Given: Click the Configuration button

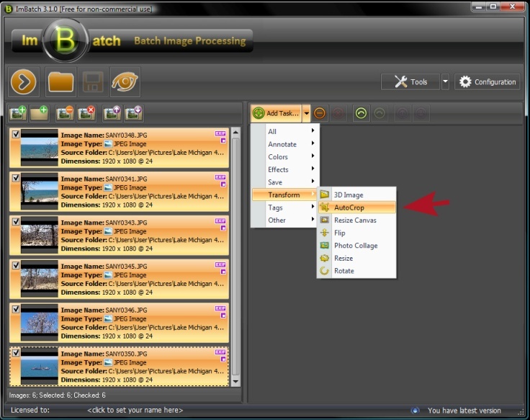Looking at the screenshot, I should coord(488,82).
